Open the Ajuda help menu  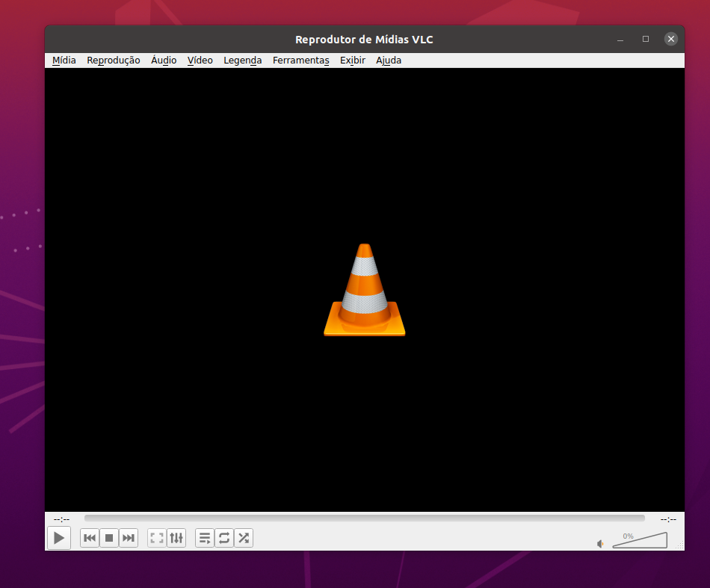click(x=389, y=61)
